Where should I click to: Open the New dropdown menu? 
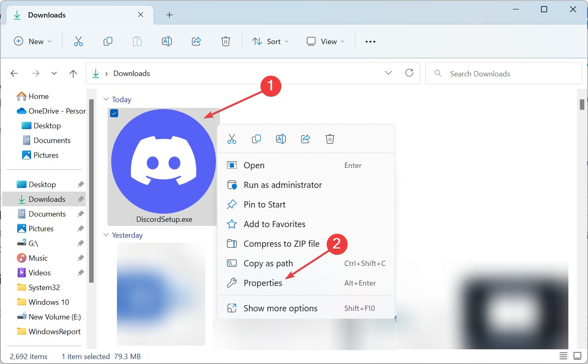tap(33, 41)
